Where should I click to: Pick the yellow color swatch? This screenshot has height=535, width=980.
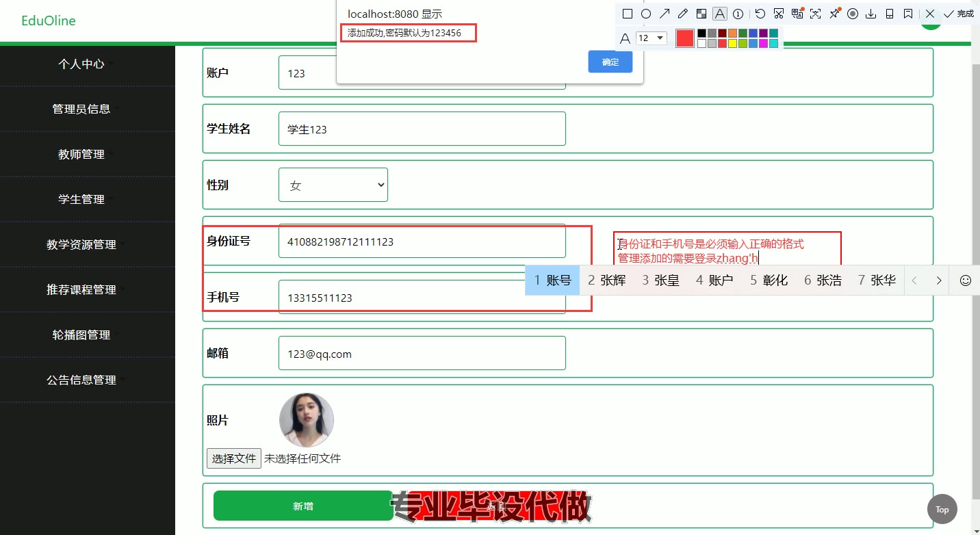[732, 43]
